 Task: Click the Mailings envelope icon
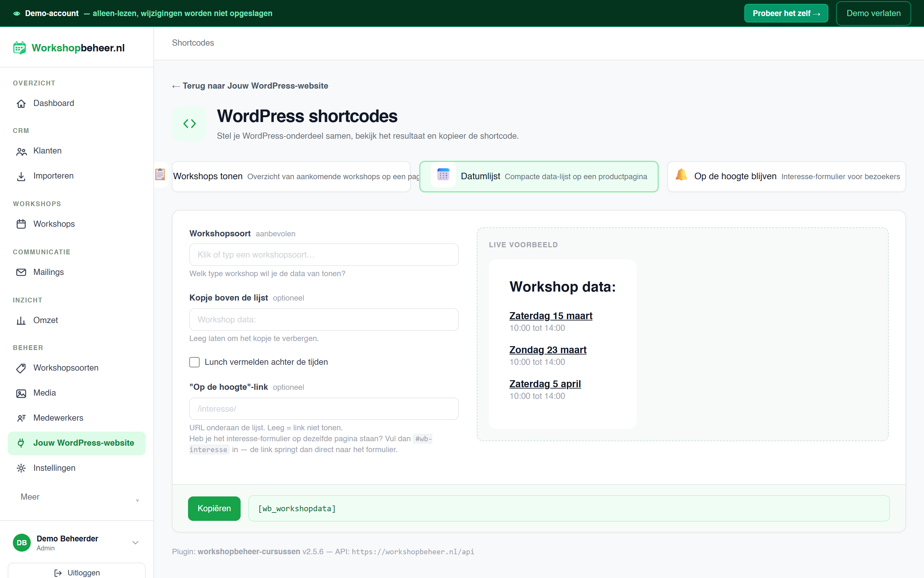click(21, 272)
